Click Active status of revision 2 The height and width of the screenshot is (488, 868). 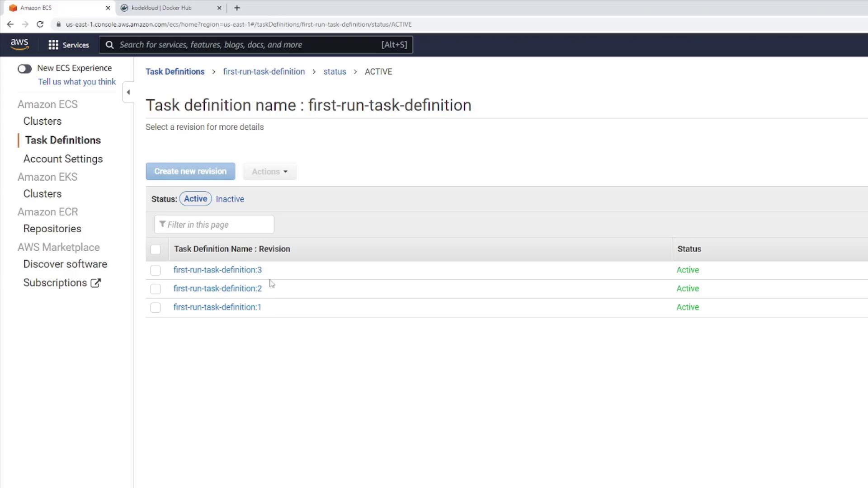[x=688, y=288]
